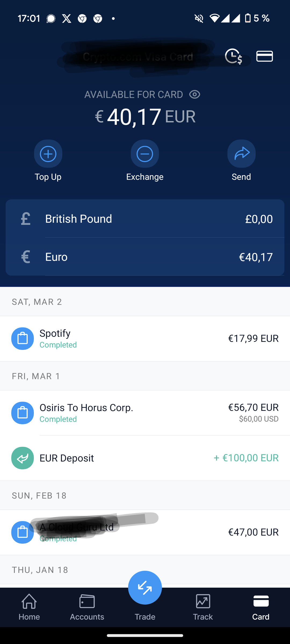Screen dimensions: 290x644
Task: Select the Euro balance row
Action: [145, 257]
